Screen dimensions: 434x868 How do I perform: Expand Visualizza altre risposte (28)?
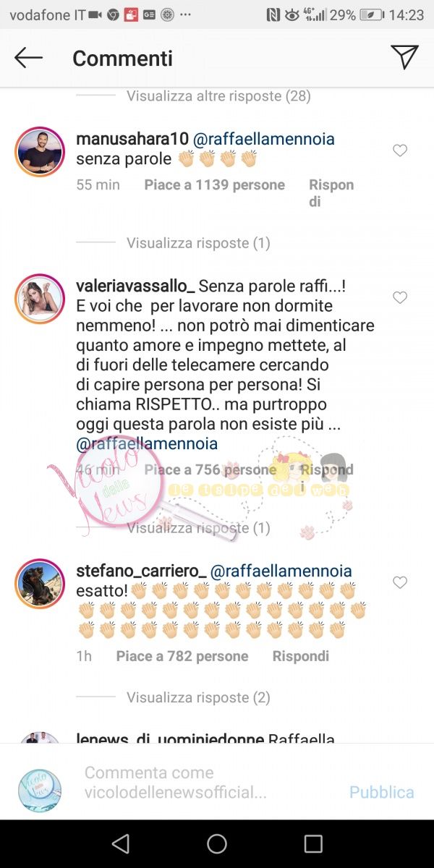pos(219,95)
